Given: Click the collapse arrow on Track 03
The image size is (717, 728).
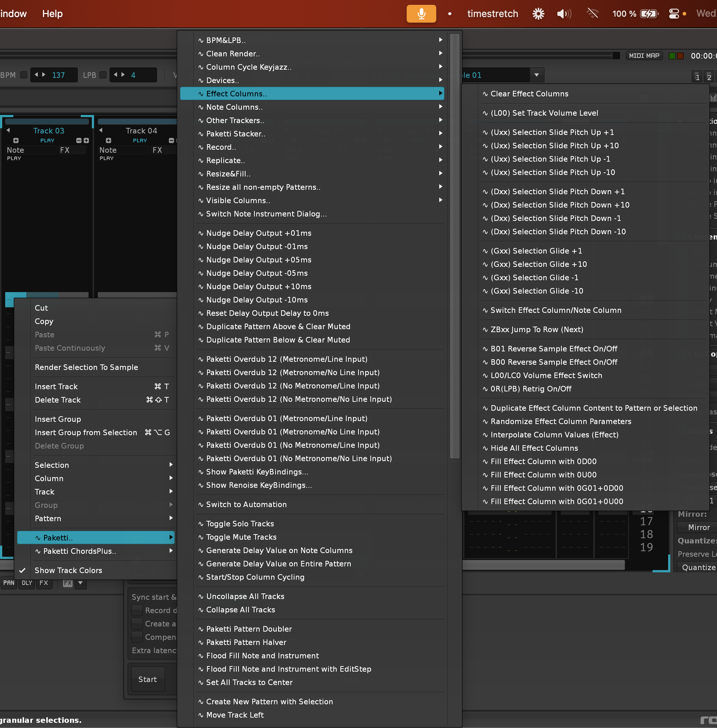Looking at the screenshot, I should 8,130.
